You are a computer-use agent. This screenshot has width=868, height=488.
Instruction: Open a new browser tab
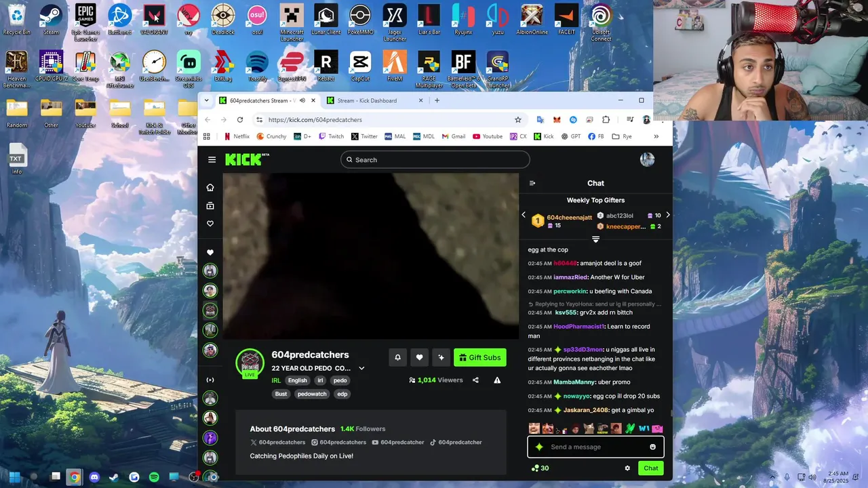coord(437,100)
